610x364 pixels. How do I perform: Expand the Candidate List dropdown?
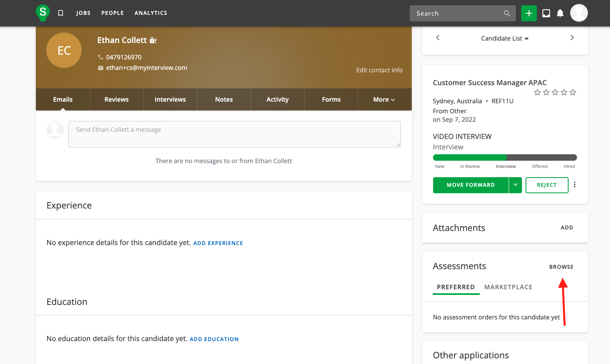(505, 39)
